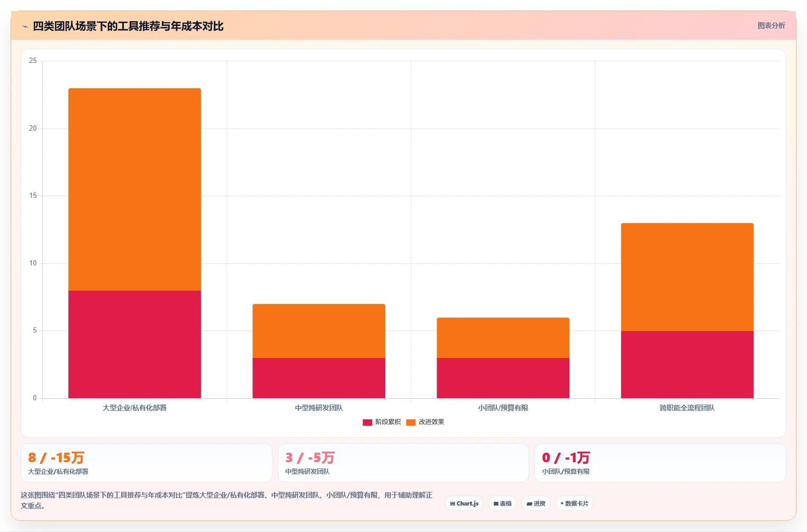Click the red bar segment for 跨职能全流程团队
This screenshot has height=532, width=807.
[687, 364]
